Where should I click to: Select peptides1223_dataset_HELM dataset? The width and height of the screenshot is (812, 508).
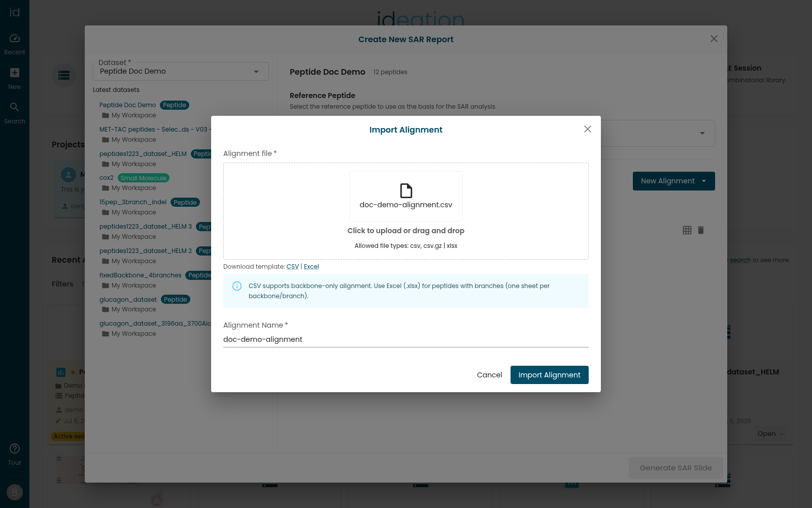tap(143, 154)
